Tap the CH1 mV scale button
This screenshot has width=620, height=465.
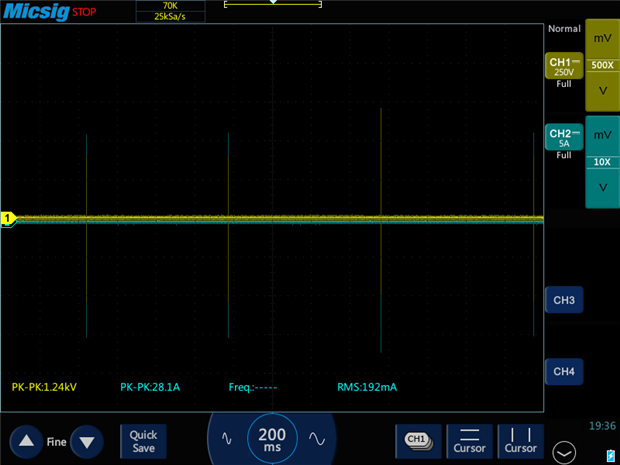click(602, 38)
